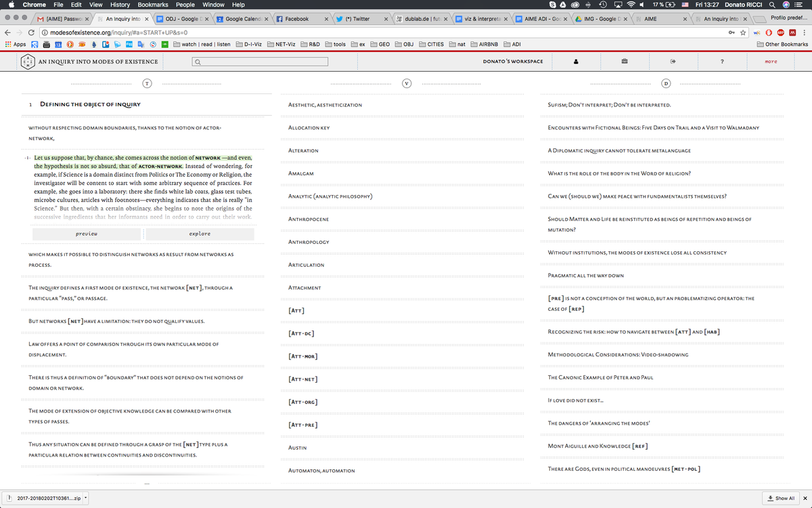The height and width of the screenshot is (508, 812).
Task: Select the V column circle marker
Action: click(x=406, y=83)
